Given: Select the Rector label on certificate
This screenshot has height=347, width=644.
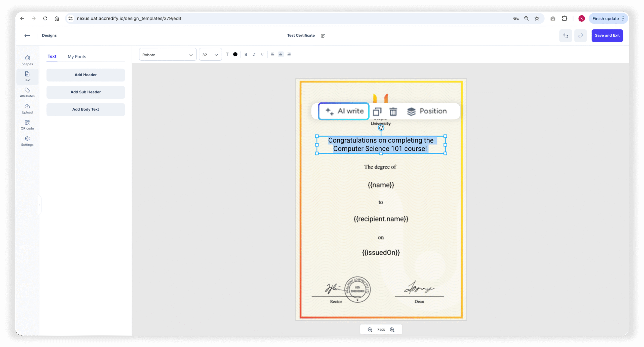Looking at the screenshot, I should [336, 302].
